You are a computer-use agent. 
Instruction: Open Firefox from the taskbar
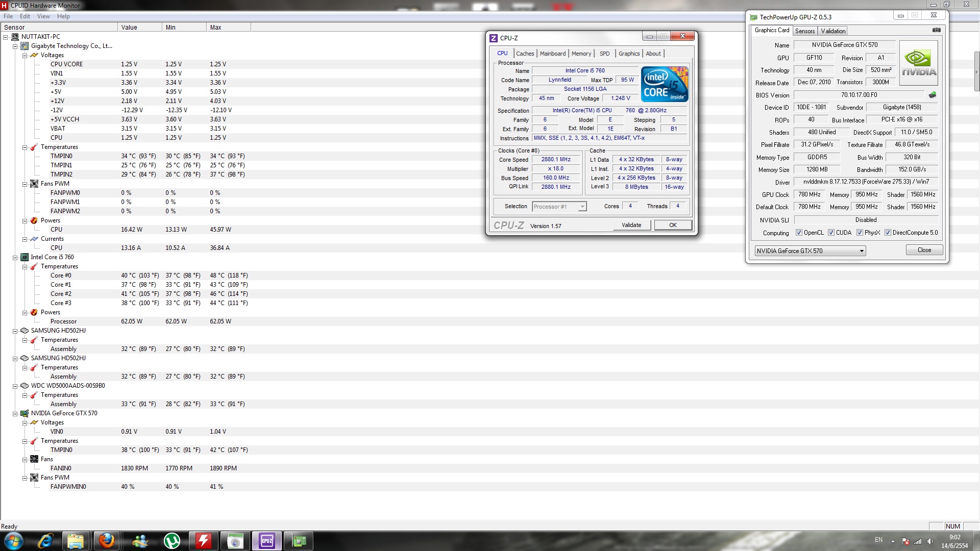tap(107, 541)
